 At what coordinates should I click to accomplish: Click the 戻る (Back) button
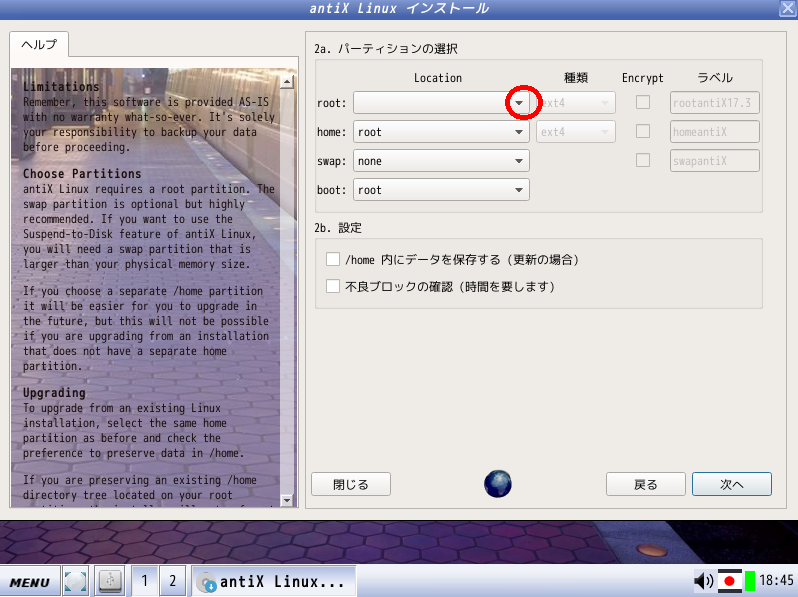coord(645,484)
